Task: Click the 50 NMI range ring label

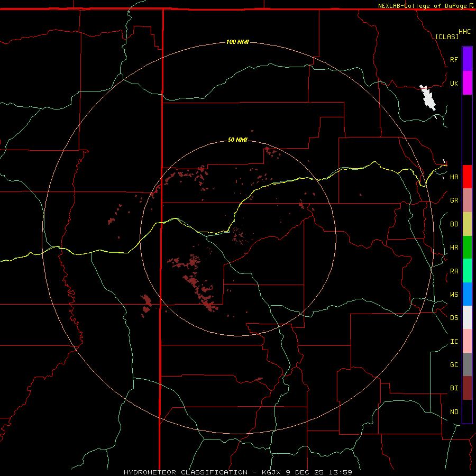Action: (x=237, y=140)
